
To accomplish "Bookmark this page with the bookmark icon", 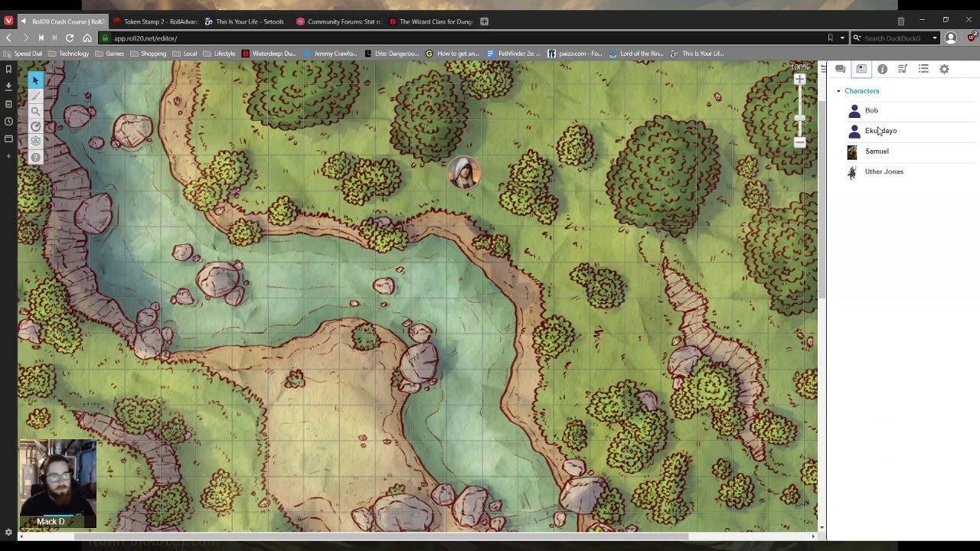I will [x=830, y=37].
